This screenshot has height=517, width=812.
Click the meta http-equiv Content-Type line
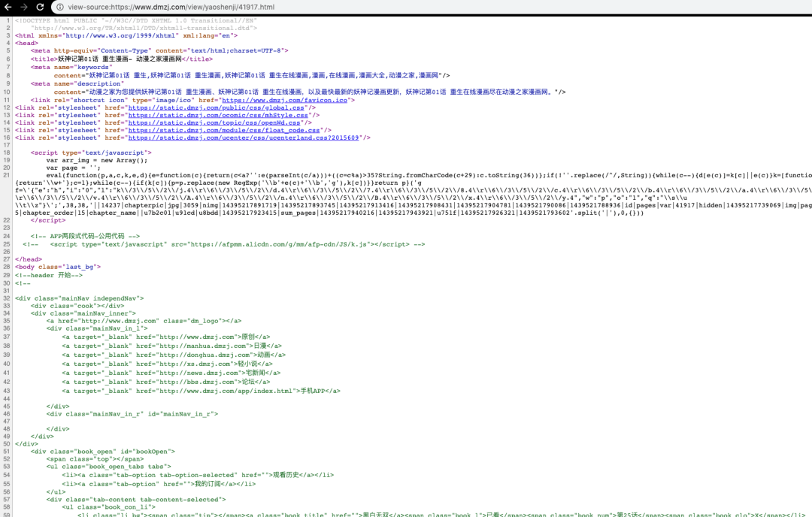click(159, 50)
